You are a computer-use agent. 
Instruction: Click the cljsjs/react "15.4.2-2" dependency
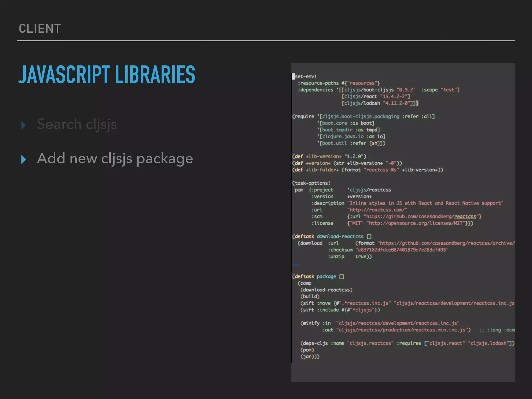[x=376, y=97]
